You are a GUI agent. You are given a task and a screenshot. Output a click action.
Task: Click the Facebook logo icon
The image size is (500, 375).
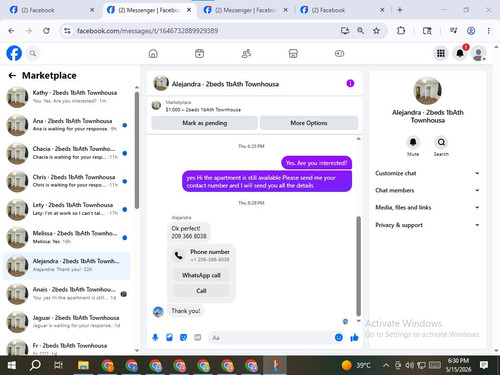14,53
